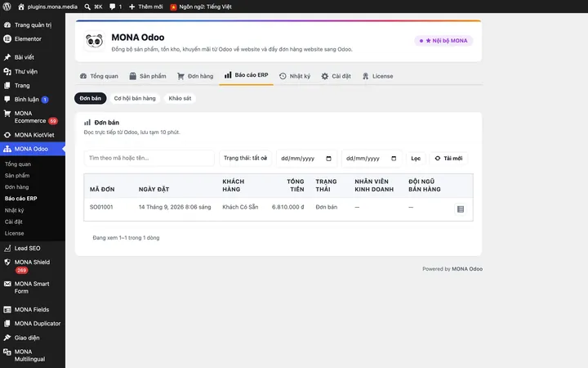Click the Tải mới reload button
This screenshot has height=368, width=588.
(x=448, y=159)
